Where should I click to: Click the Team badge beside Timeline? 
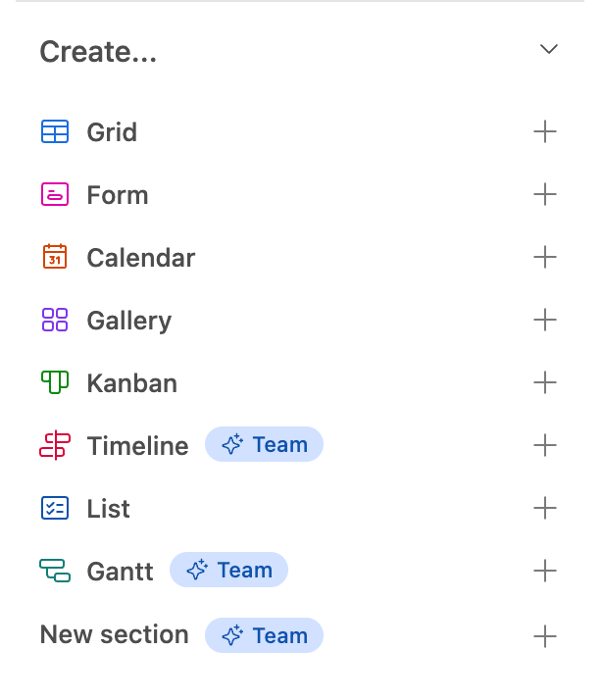(x=264, y=445)
